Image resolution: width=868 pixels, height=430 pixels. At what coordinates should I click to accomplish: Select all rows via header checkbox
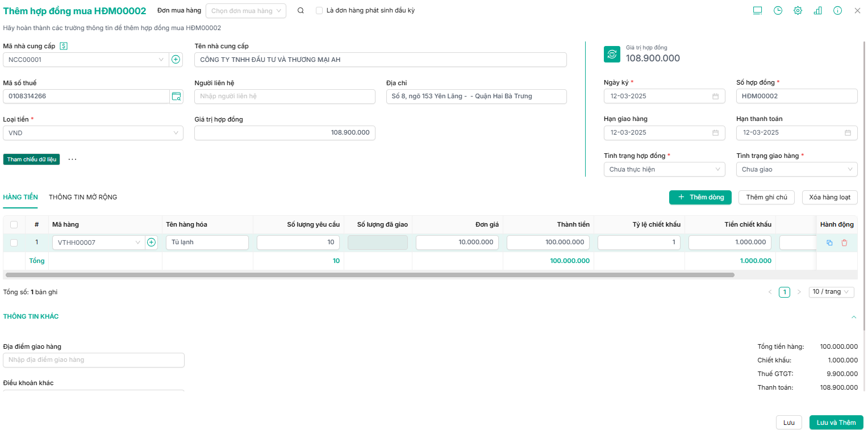coord(14,224)
